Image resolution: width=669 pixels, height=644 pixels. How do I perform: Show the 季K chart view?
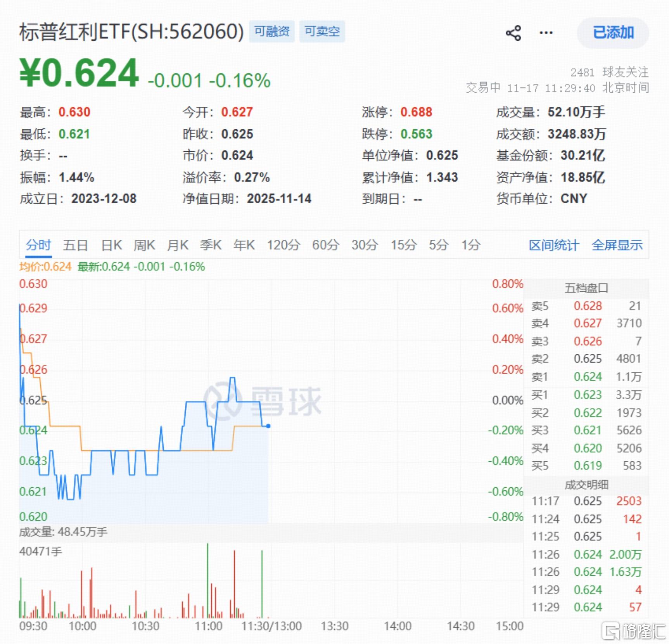click(x=211, y=245)
